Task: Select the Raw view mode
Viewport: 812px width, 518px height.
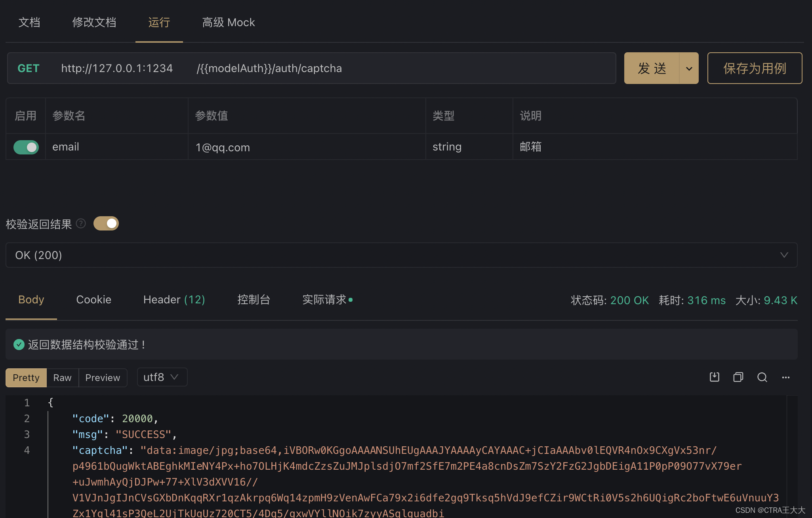Action: 62,378
